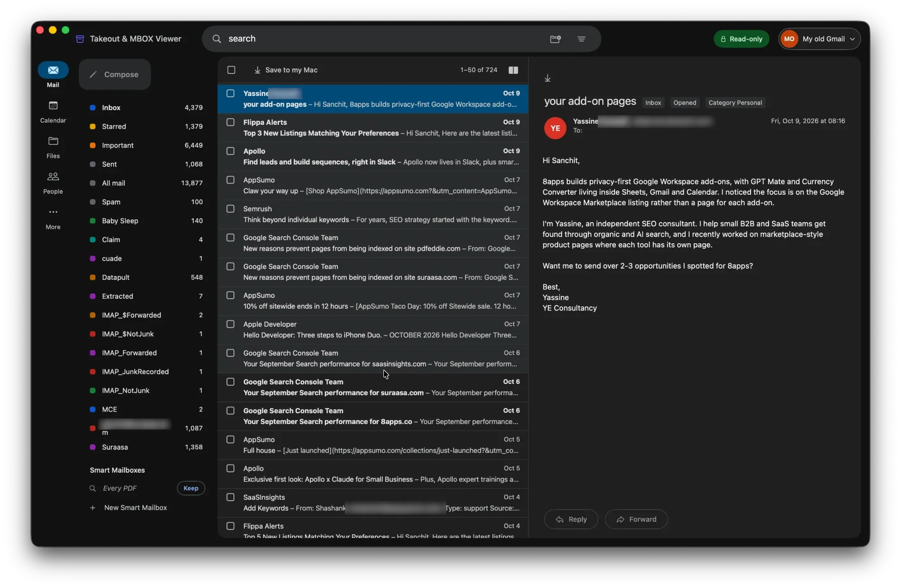
Task: Open the search filter lines icon
Action: (582, 39)
